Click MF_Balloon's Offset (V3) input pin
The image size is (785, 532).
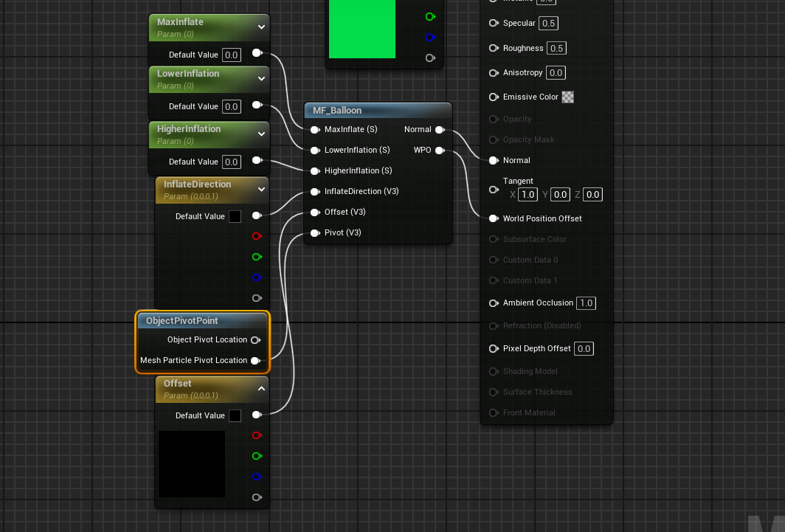point(315,213)
